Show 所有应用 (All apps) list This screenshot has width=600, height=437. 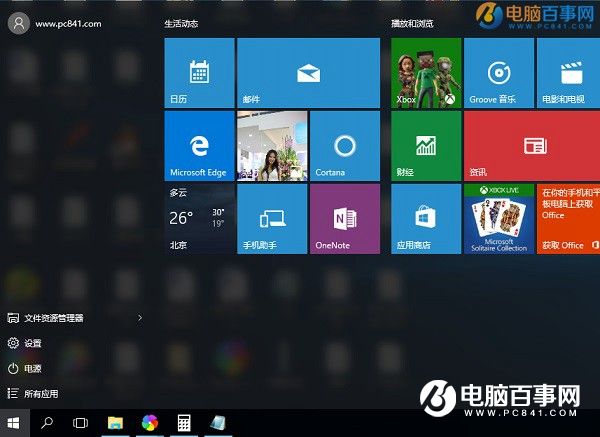point(33,394)
